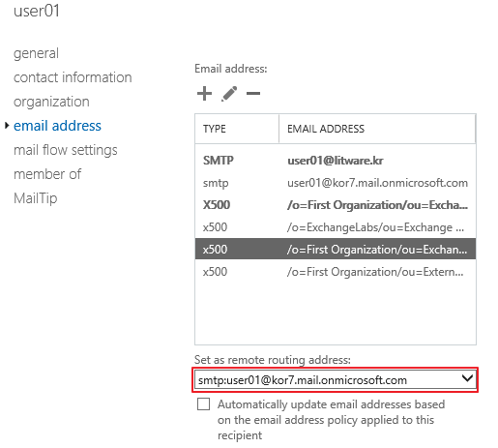Open mail flow settings section
Screen dimensions: 498x448
tap(66, 150)
